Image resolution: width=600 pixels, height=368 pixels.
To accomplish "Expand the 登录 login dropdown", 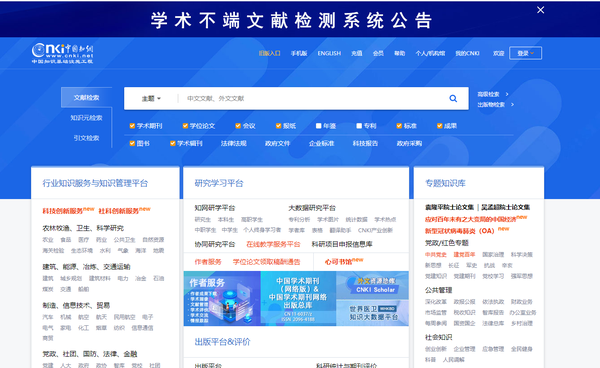I will pyautogui.click(x=525, y=53).
